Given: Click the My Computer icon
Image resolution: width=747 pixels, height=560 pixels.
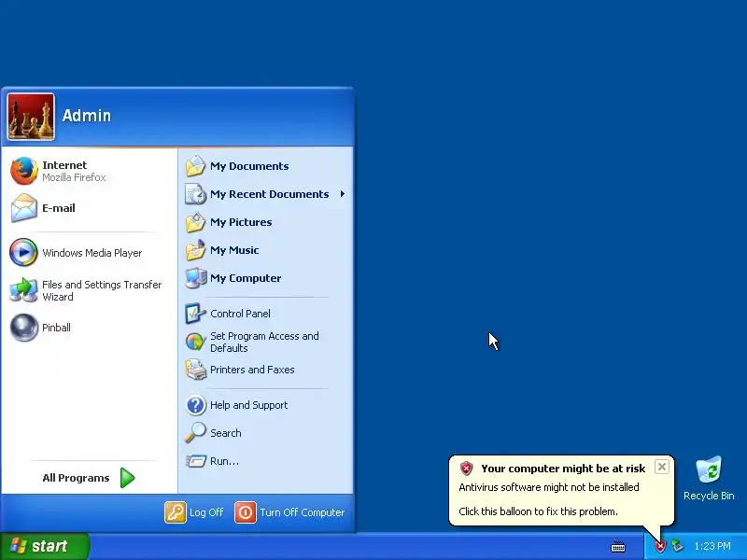Looking at the screenshot, I should pyautogui.click(x=195, y=278).
